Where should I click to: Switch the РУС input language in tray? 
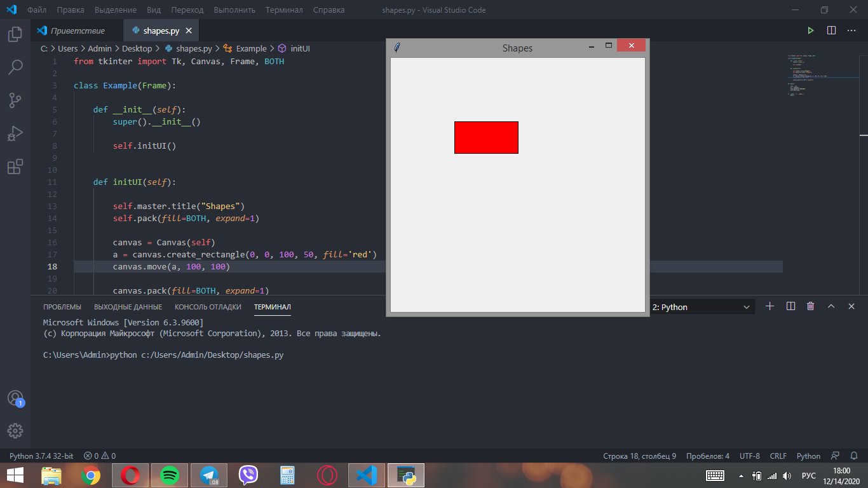[809, 475]
